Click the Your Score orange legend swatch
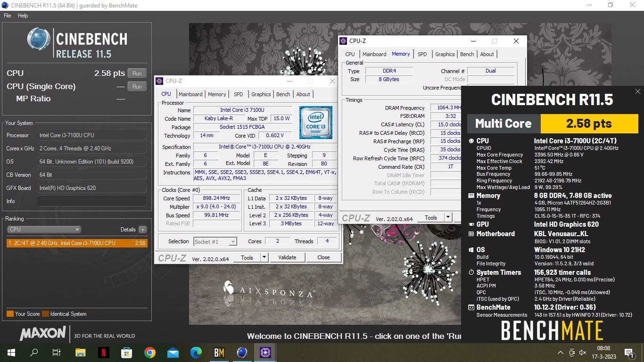 pyautogui.click(x=10, y=314)
